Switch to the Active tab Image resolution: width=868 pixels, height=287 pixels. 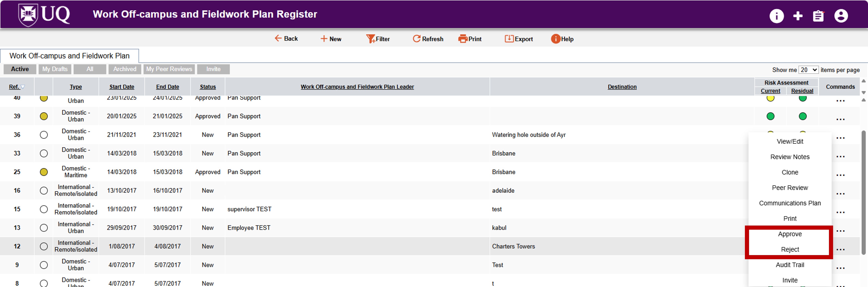coord(20,69)
